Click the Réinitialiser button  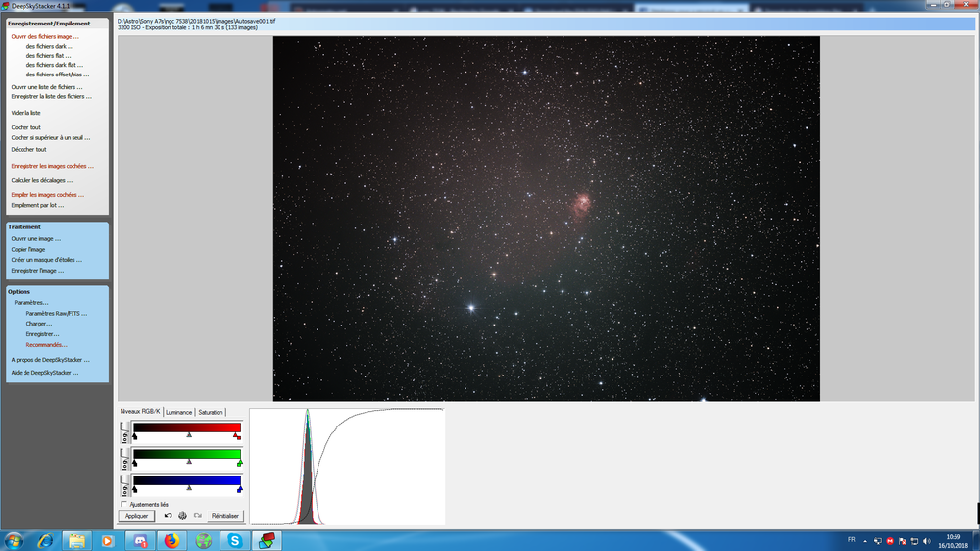click(x=225, y=516)
